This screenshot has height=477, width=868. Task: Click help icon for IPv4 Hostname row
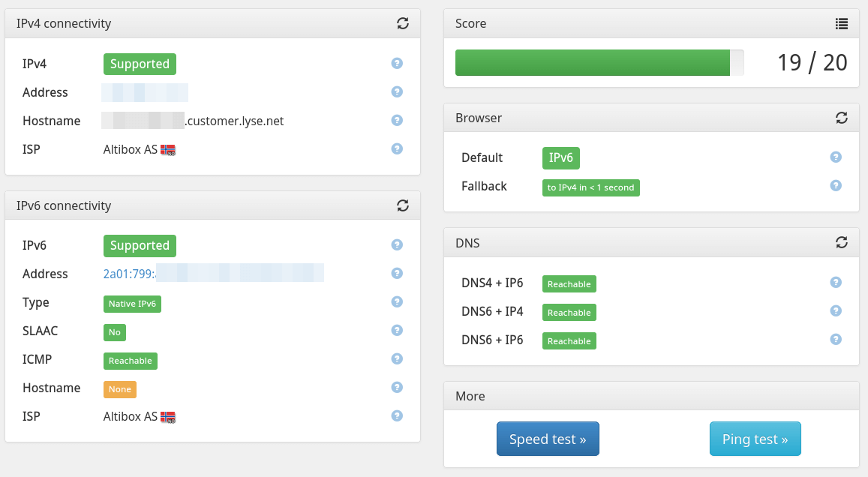[x=398, y=121]
